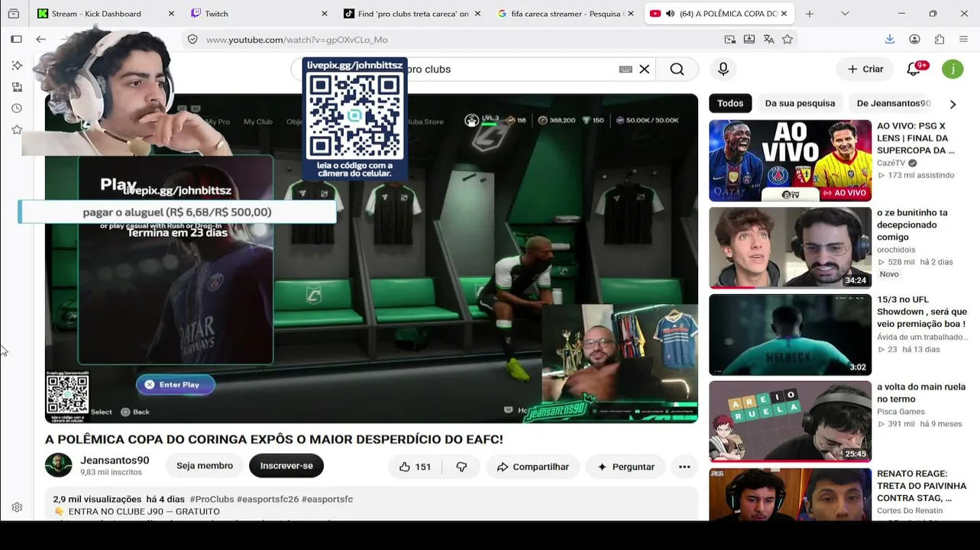The width and height of the screenshot is (980, 550).
Task: Open the YouTube virtual keyboard icon
Action: [626, 69]
